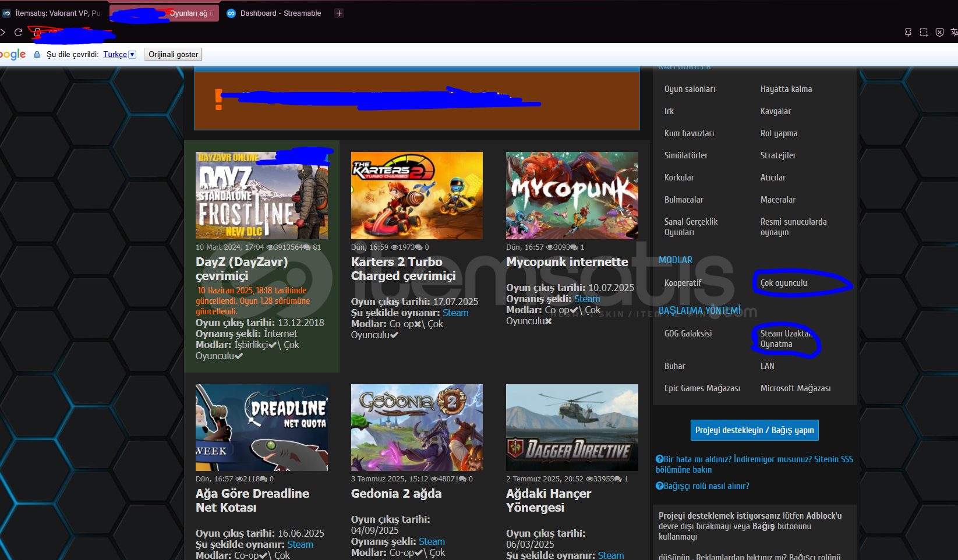
Task: Select the Irk category
Action: [x=669, y=111]
